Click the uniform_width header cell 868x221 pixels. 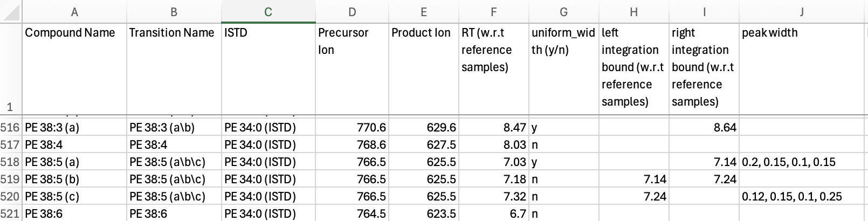coord(564,69)
